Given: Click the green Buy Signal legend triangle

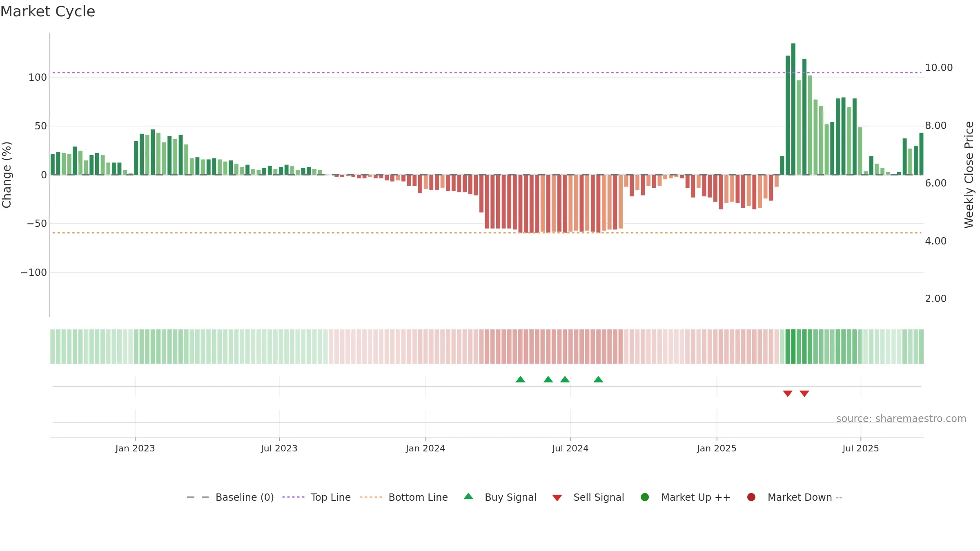Looking at the screenshot, I should [469, 496].
